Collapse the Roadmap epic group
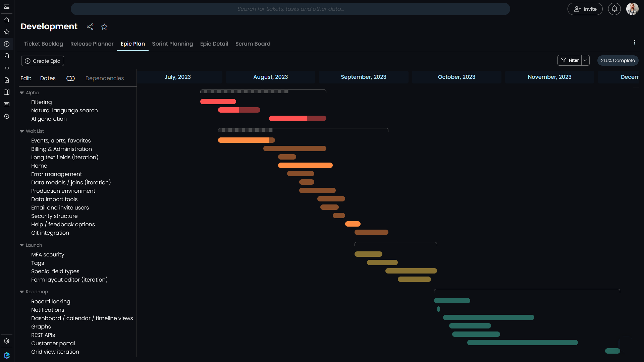 tap(22, 292)
